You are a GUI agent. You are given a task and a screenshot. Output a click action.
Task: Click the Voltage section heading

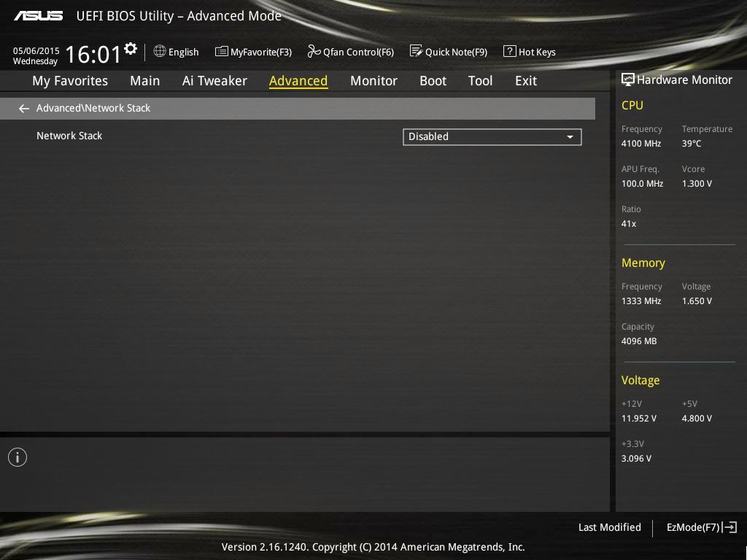click(x=640, y=380)
